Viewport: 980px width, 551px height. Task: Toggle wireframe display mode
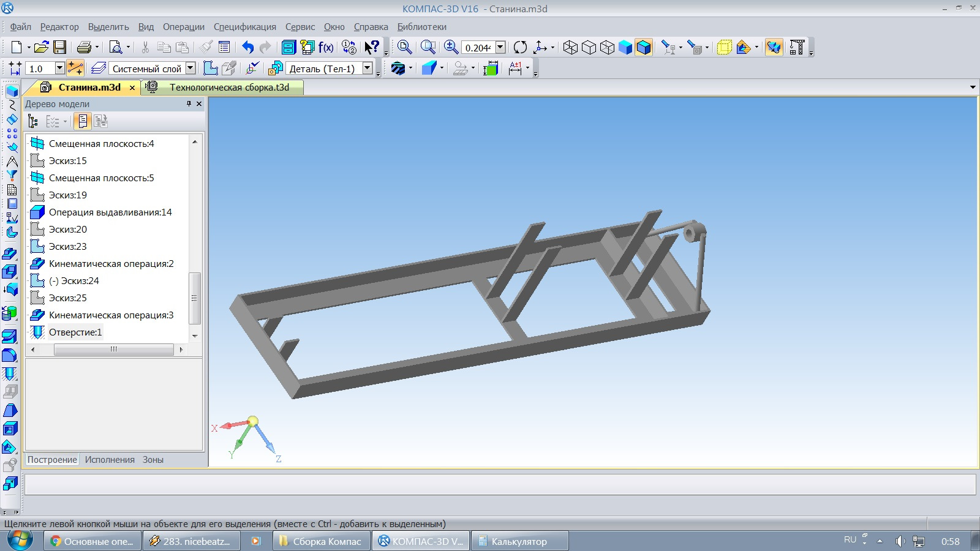point(570,47)
